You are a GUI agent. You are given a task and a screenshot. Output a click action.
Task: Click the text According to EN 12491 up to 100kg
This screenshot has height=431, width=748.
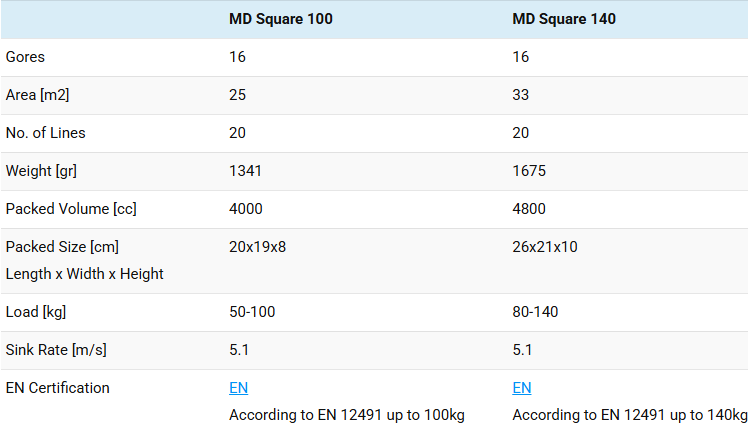(347, 415)
